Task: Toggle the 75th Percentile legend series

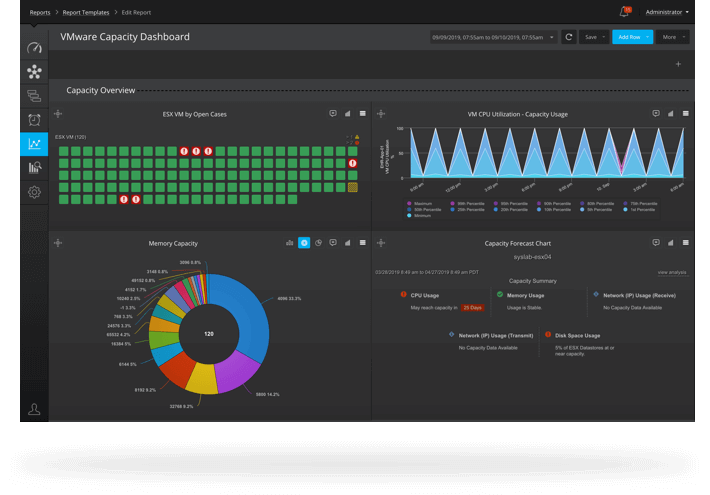Action: [x=640, y=204]
